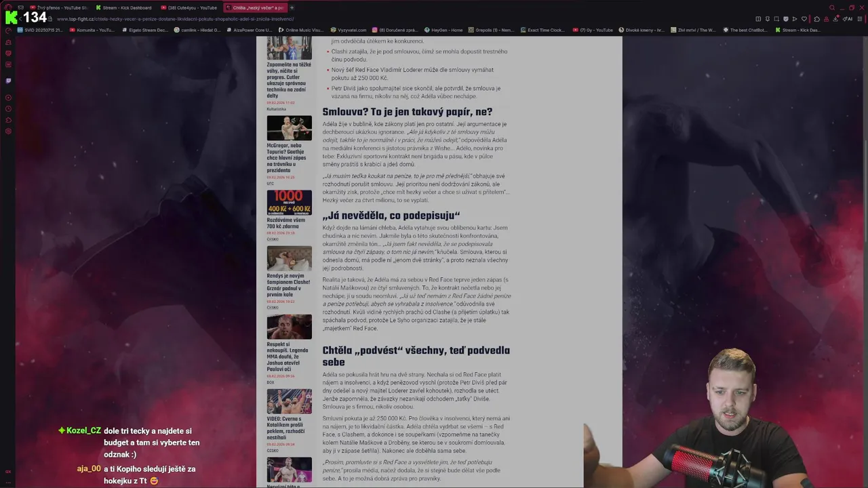Open the settings gear icon in sidebar
868x488 pixels.
coord(8,131)
